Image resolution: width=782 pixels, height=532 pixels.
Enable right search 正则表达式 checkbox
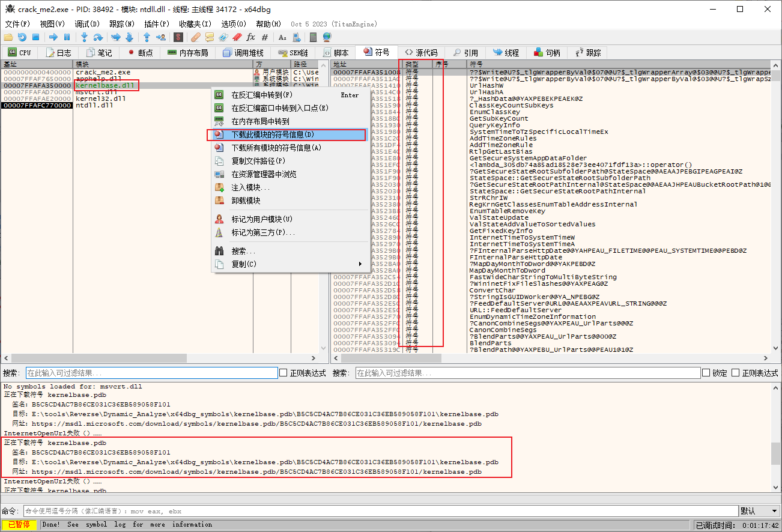(736, 373)
